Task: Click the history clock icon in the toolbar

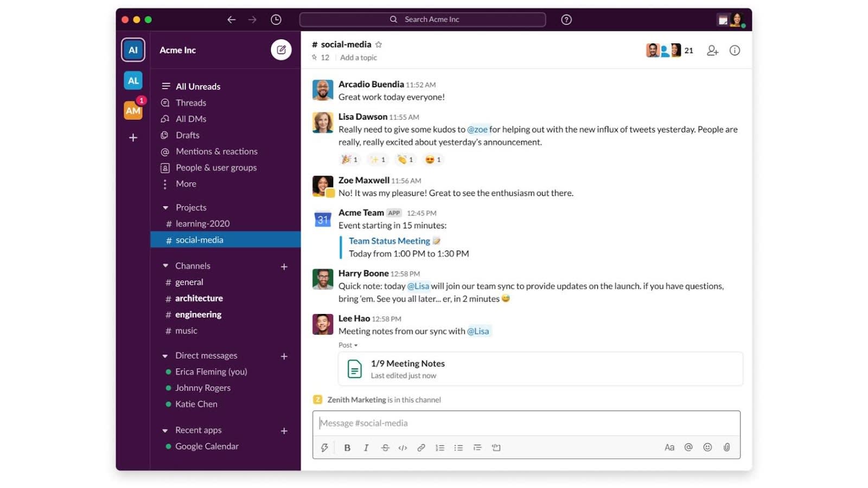Action: pyautogui.click(x=276, y=19)
